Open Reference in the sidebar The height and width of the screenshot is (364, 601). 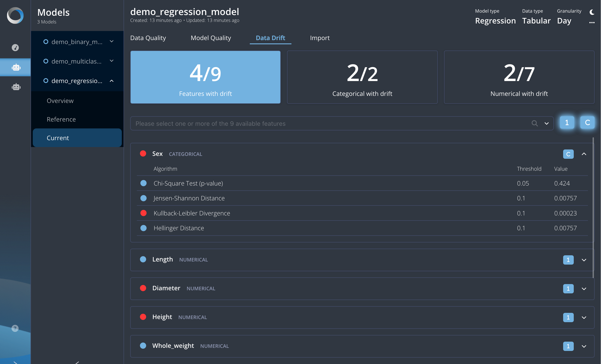coord(77,119)
